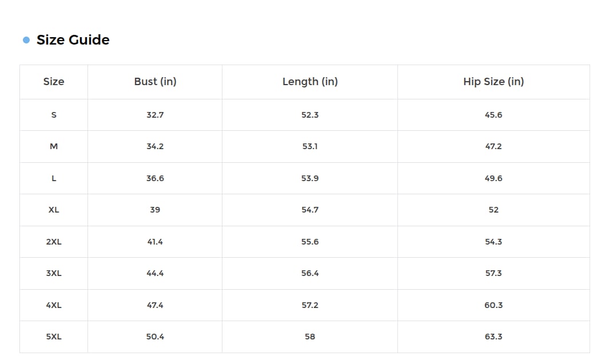The height and width of the screenshot is (364, 613).
Task: Click the 63.3 hip size value
Action: point(493,337)
